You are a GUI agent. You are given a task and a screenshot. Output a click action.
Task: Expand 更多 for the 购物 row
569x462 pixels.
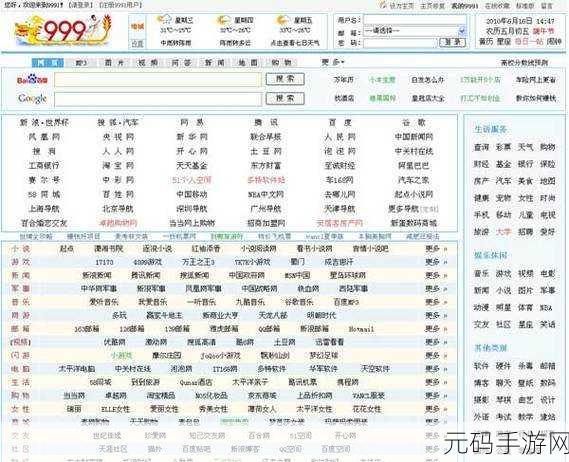pos(436,396)
